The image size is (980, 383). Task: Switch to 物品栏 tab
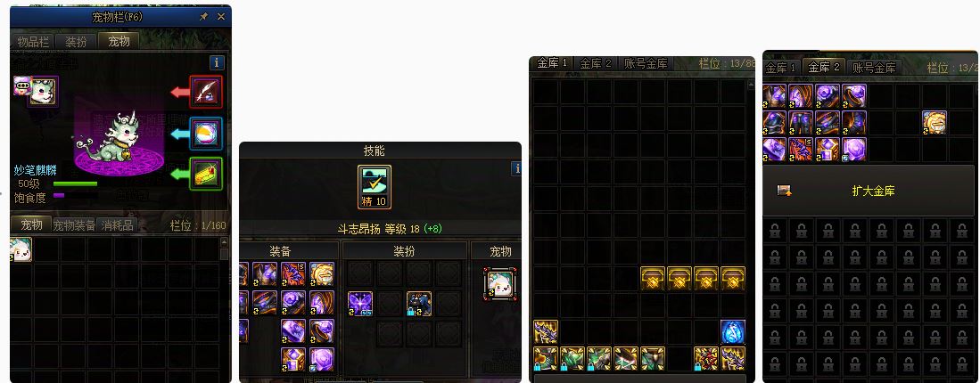click(x=32, y=42)
